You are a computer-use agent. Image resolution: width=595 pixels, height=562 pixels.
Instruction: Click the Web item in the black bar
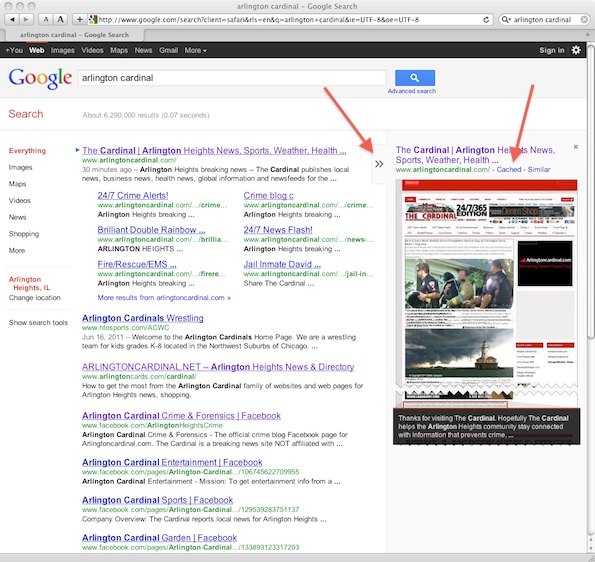36,50
